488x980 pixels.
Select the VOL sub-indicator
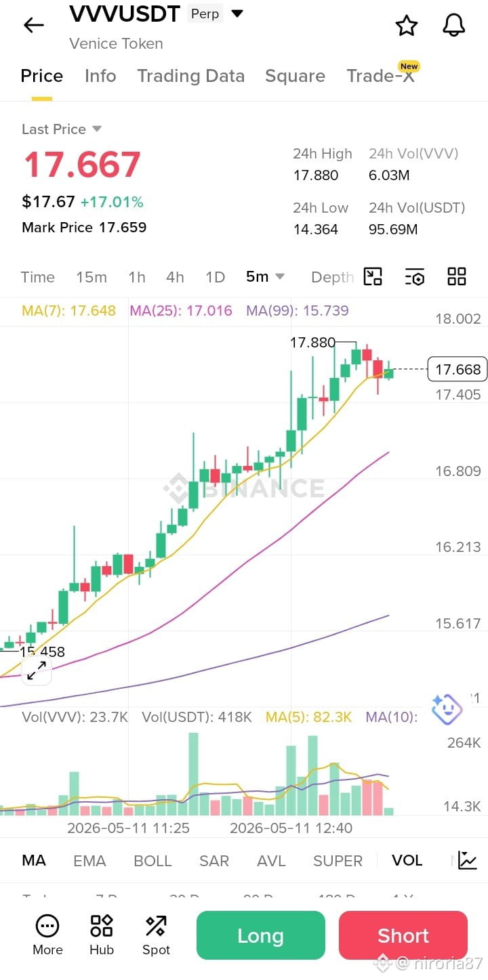click(x=407, y=860)
